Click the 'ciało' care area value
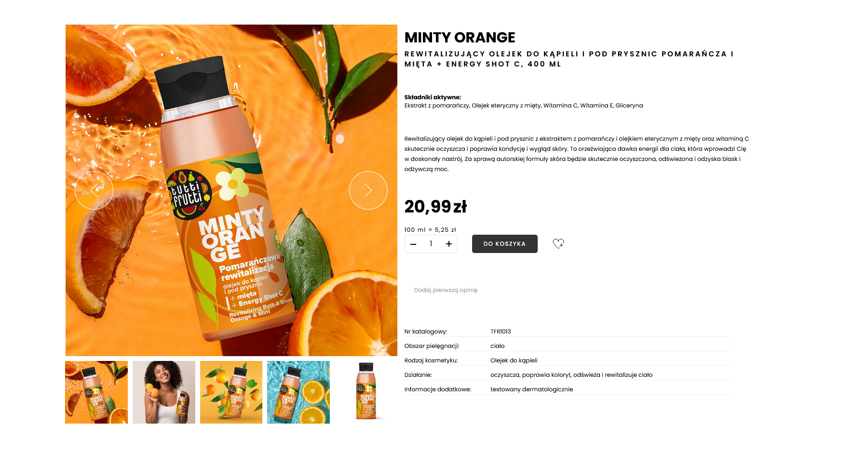Screen dimensions: 868x453 [497, 346]
